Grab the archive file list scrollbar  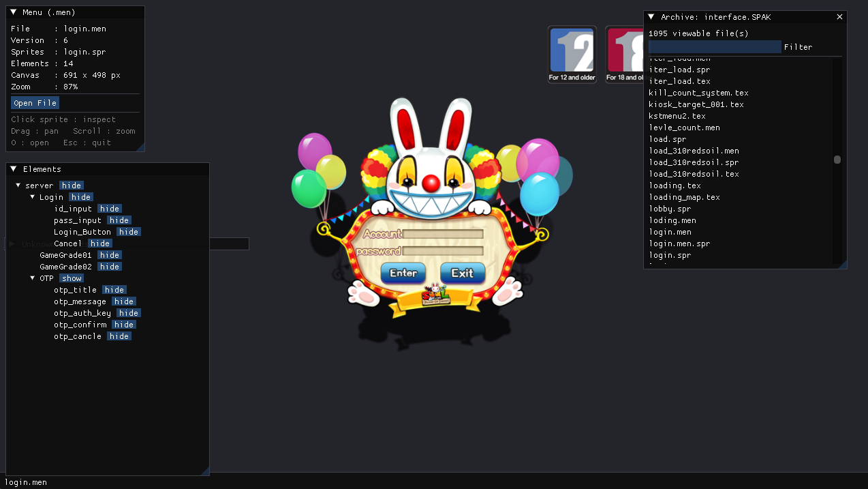[x=837, y=160]
